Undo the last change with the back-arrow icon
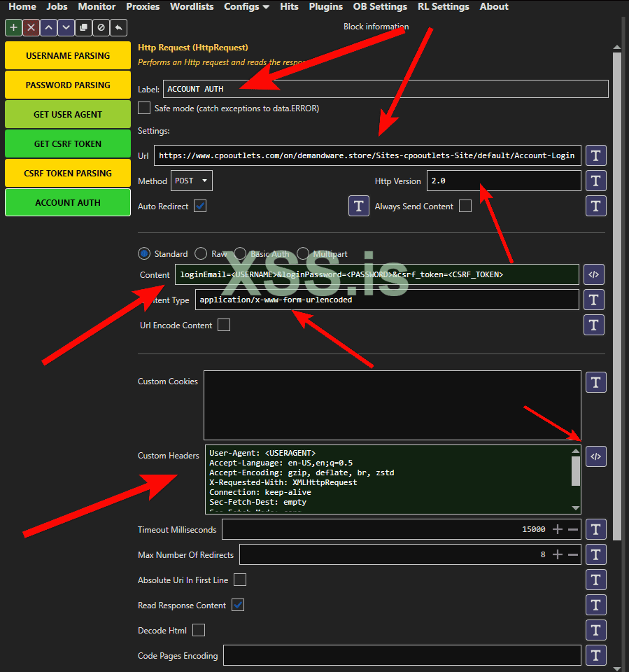Screen dimensions: 629x672 pyautogui.click(x=119, y=28)
